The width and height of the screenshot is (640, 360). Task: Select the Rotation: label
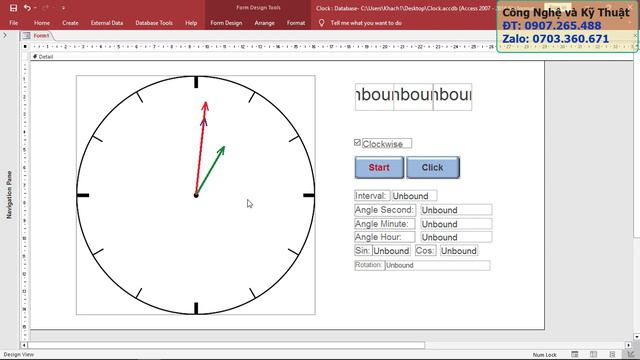click(x=369, y=265)
